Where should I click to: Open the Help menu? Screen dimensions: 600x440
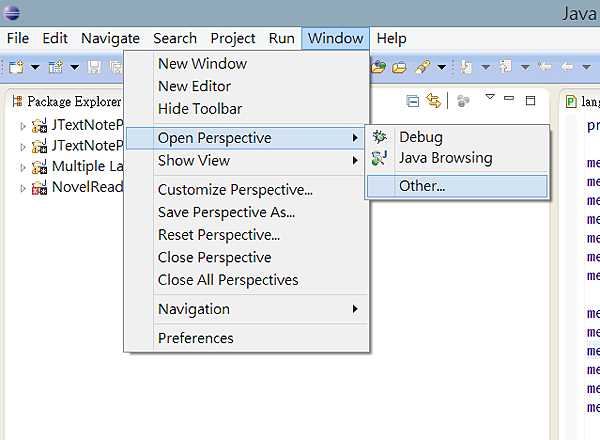392,38
